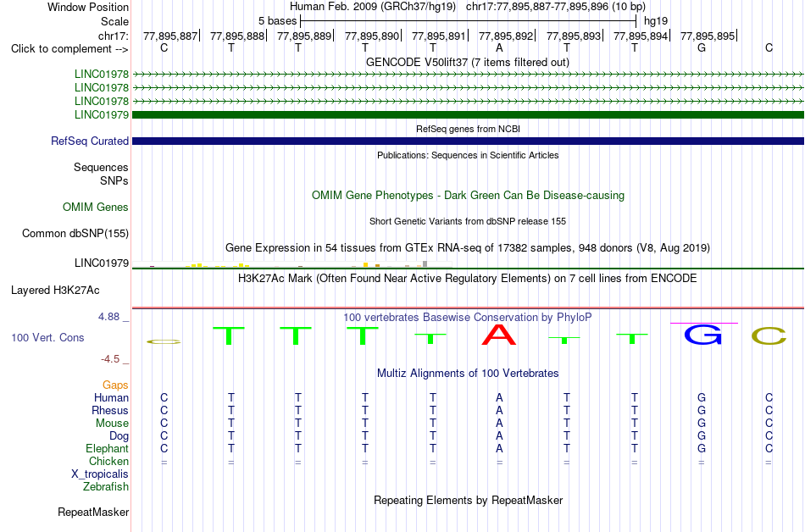Open 'Publications: Sequences in Scientific Articles' title
The height and width of the screenshot is (532, 805).
468,155
